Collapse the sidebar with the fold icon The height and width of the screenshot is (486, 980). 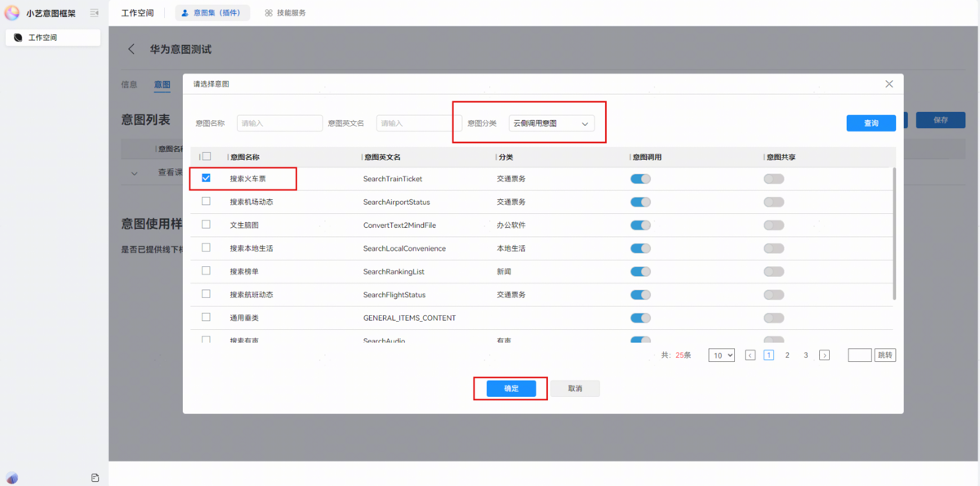[x=94, y=13]
